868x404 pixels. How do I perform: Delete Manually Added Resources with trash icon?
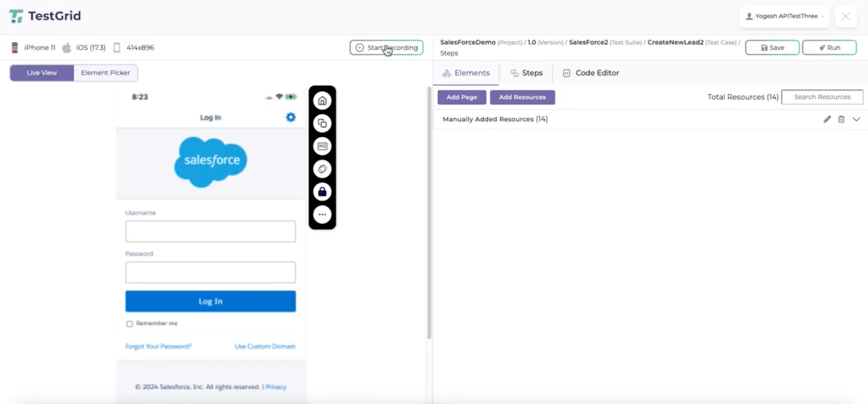841,119
